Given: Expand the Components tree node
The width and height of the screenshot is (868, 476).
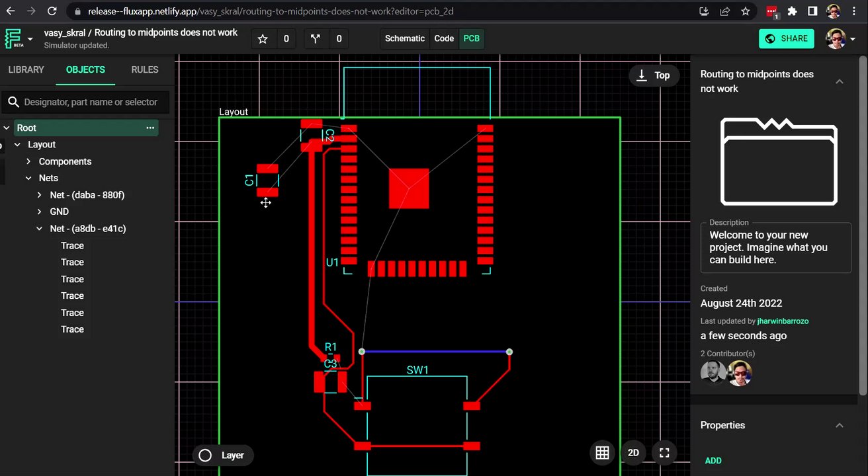Looking at the screenshot, I should click(28, 161).
